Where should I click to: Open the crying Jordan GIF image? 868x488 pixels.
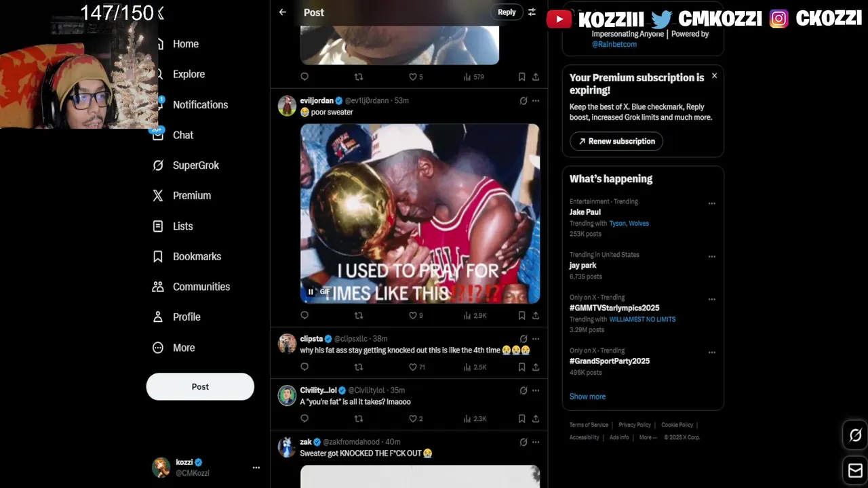click(x=420, y=213)
